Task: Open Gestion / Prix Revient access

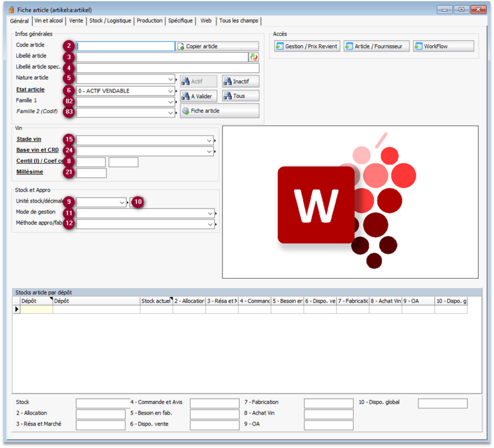Action: (307, 46)
